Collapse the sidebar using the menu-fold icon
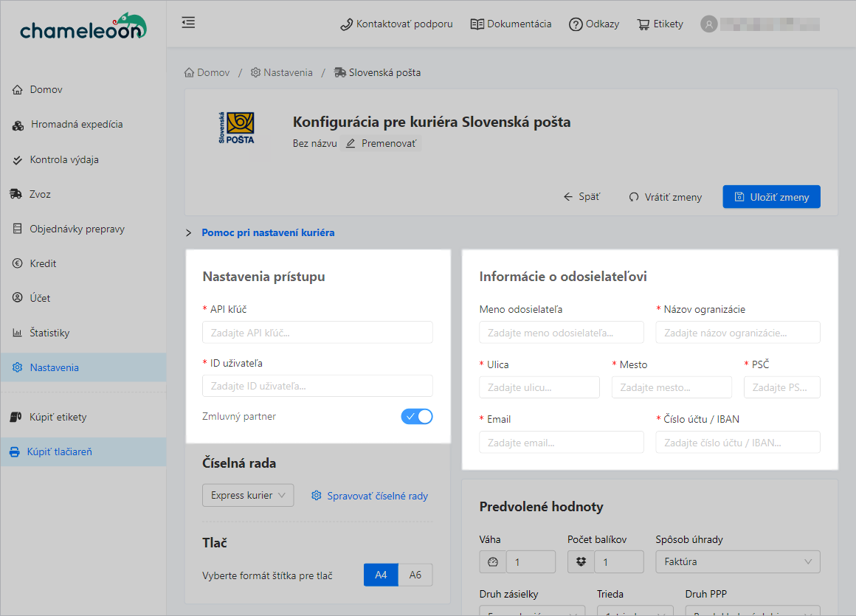The image size is (856, 616). [x=188, y=23]
